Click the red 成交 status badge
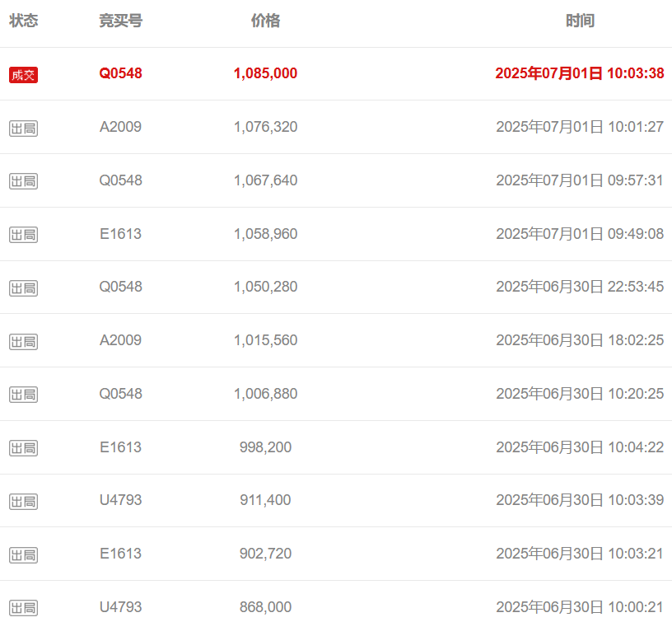The image size is (672, 622). 24,75
